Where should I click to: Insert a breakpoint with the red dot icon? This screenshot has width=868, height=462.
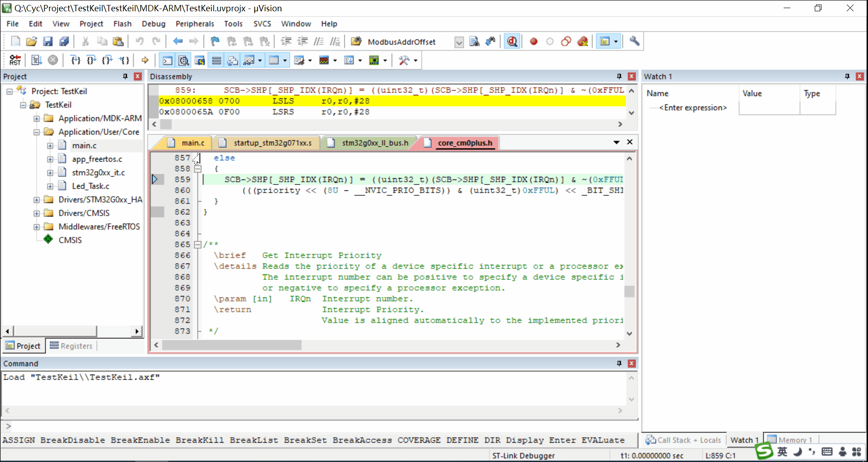coord(534,42)
